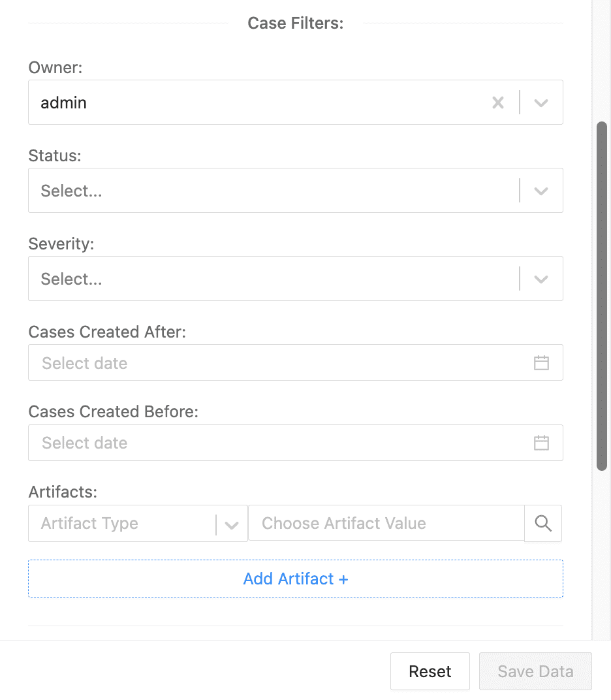Click the Cases Created Before date field
Screen dimensions: 611x700
coord(261,442)
